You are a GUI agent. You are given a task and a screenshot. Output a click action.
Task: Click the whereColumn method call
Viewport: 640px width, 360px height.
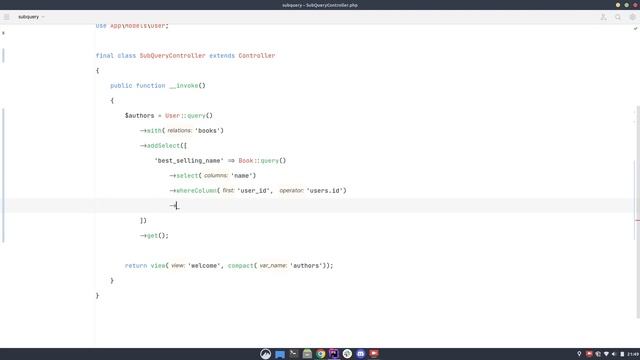pyautogui.click(x=196, y=191)
